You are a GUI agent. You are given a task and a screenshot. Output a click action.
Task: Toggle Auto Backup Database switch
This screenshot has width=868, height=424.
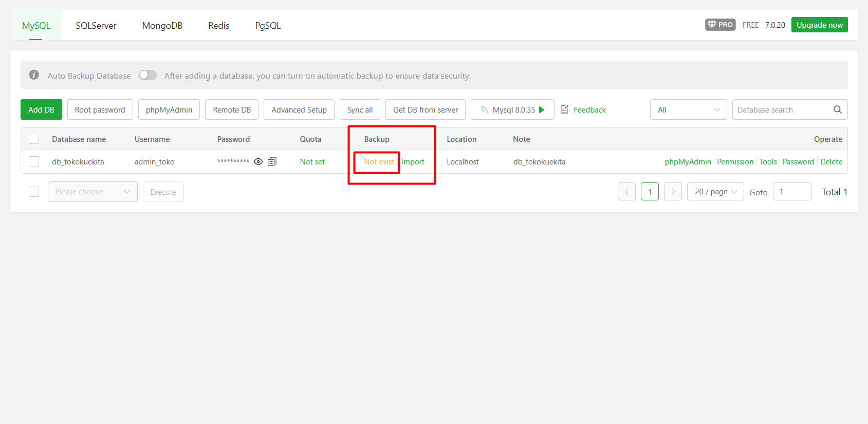147,75
